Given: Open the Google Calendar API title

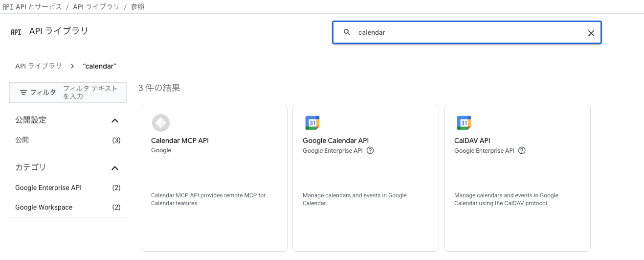Looking at the screenshot, I should coord(336,141).
